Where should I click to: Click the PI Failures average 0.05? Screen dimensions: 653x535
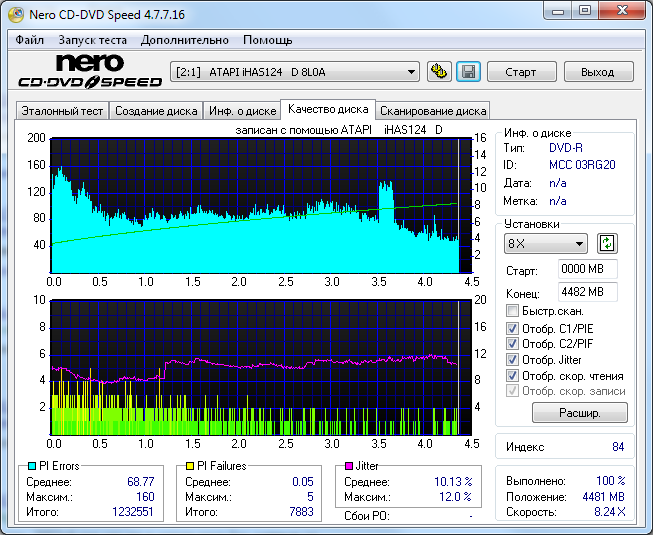[x=303, y=482]
